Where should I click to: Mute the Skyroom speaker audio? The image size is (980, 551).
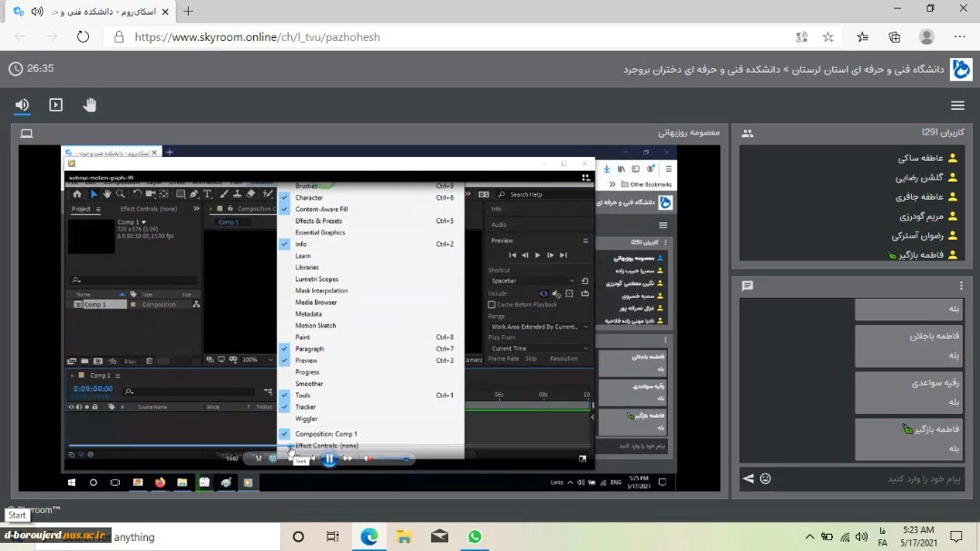[x=22, y=105]
